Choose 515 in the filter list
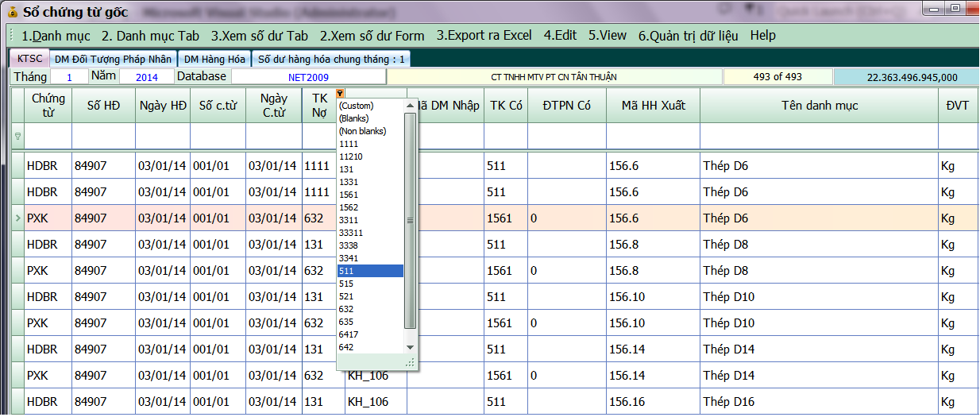 tap(371, 284)
